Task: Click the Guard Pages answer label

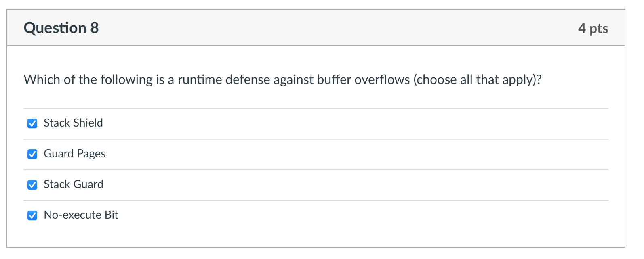Action: coord(74,154)
